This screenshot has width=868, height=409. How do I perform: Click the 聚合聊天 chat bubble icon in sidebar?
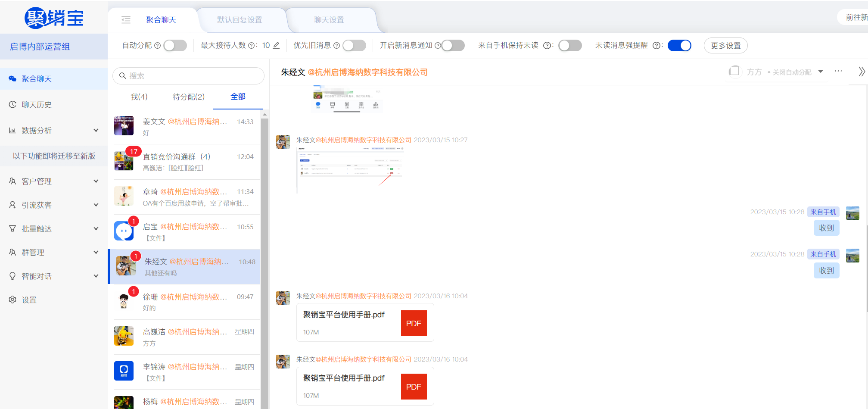[12, 79]
